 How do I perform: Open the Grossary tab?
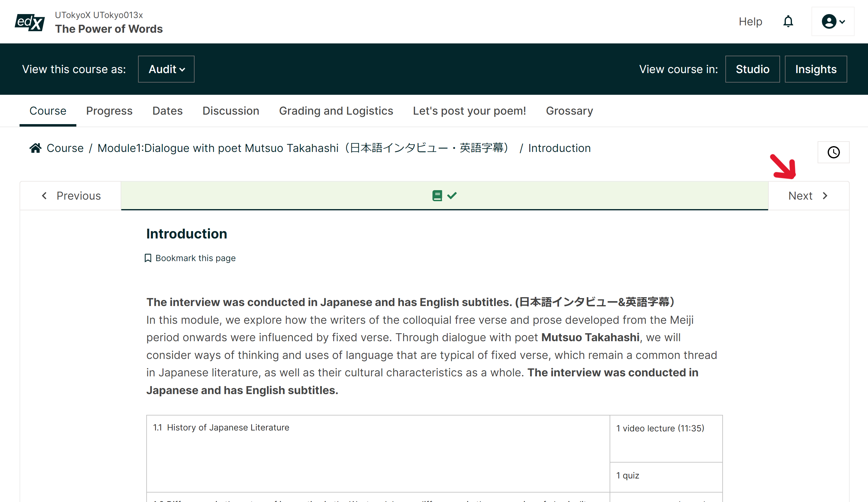coord(569,111)
